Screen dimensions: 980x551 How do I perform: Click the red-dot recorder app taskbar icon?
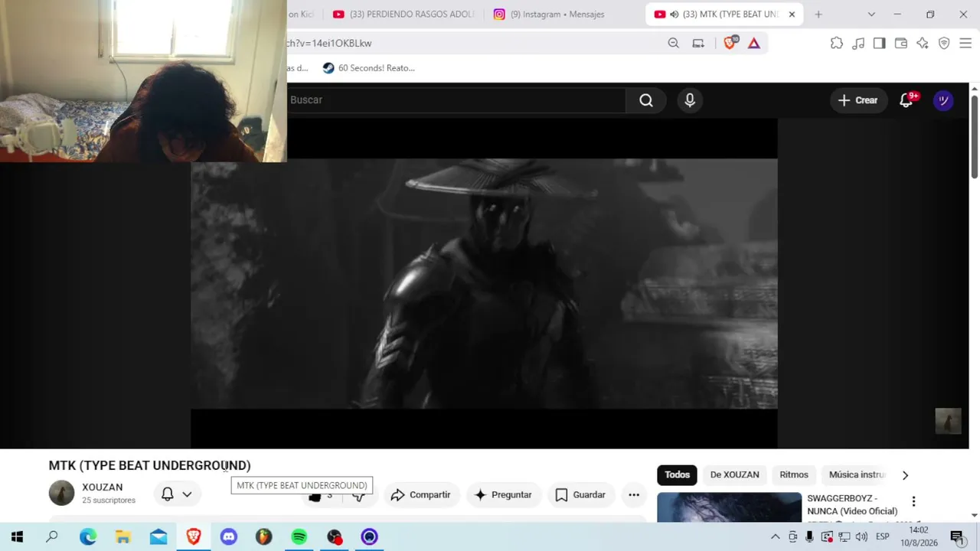(335, 537)
